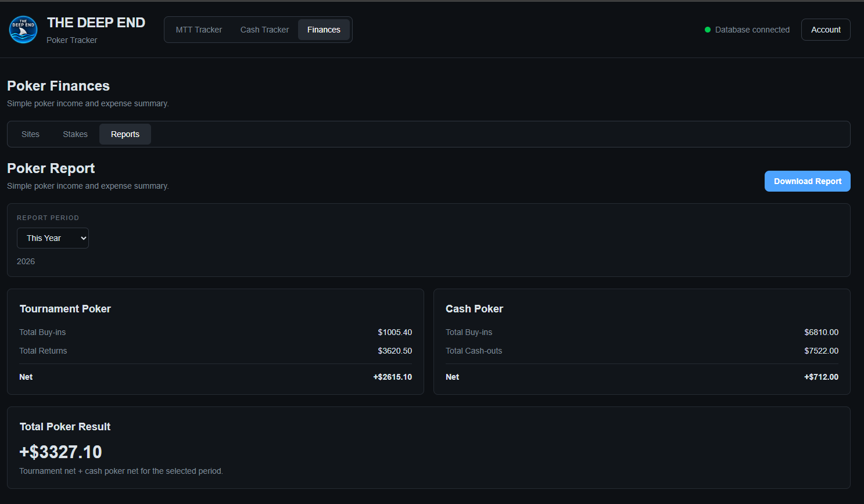Click tournament returns value $3620.50
This screenshot has width=864, height=504.
[x=395, y=351]
